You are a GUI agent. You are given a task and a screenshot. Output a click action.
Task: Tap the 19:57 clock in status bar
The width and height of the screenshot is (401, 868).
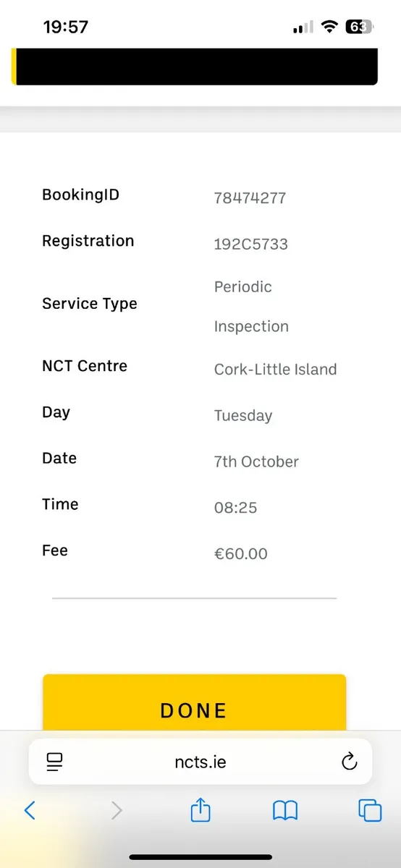point(66,27)
